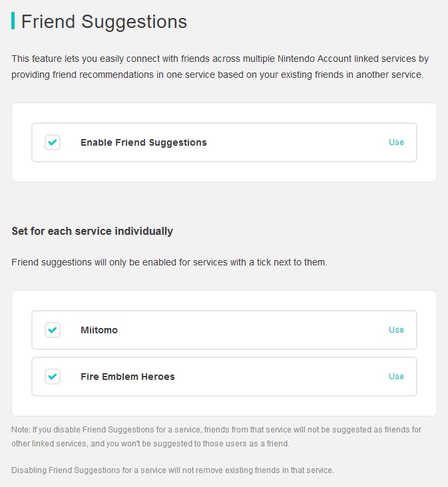Select the "Enable Friend Suggestions" label text

click(143, 142)
